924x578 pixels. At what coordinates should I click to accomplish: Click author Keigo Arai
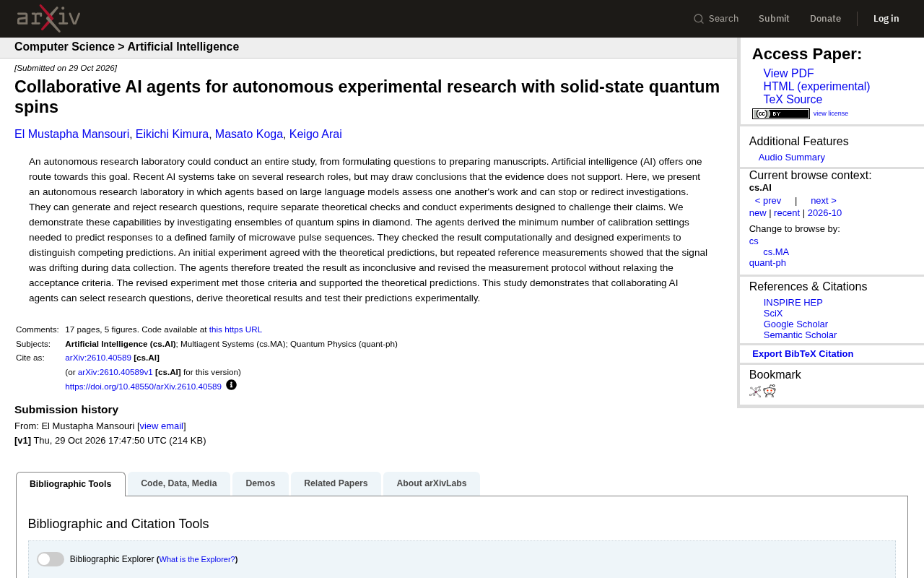315,134
